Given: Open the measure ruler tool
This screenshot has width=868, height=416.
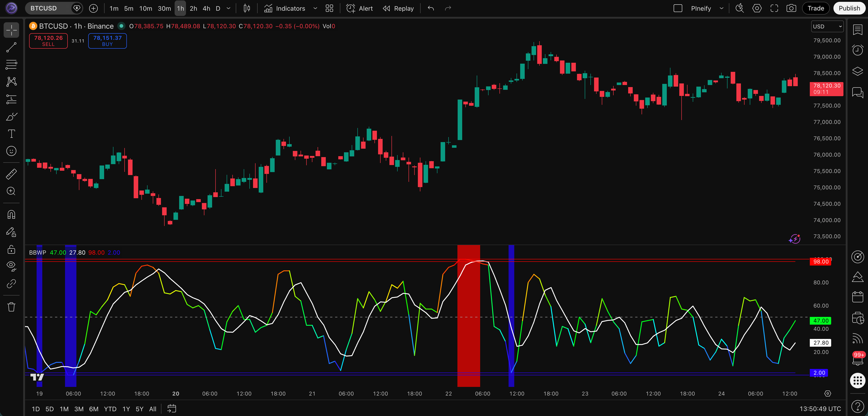Looking at the screenshot, I should 11,174.
